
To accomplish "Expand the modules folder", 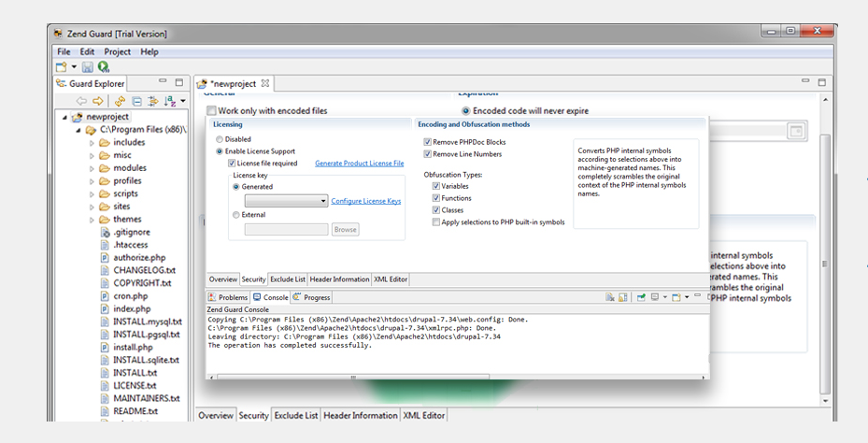I will (92, 168).
